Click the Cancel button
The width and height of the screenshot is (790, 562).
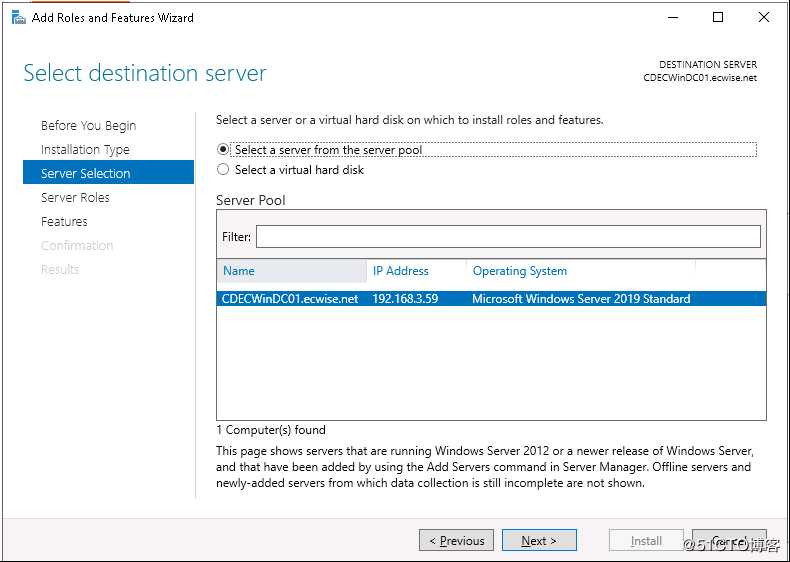[x=729, y=541]
